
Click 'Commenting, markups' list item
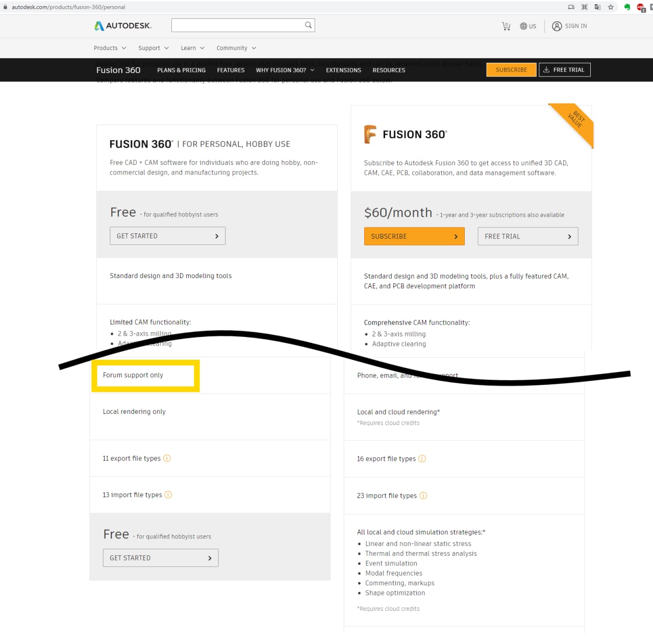pyautogui.click(x=400, y=583)
